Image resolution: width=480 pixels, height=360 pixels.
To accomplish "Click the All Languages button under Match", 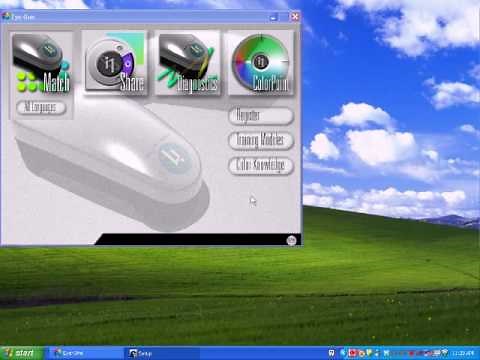I will click(x=41, y=107).
